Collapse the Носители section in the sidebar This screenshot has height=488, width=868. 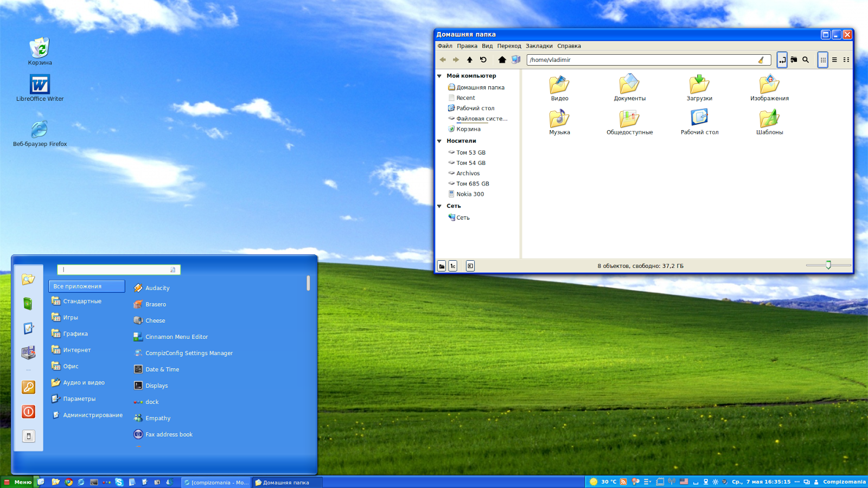[x=439, y=140]
